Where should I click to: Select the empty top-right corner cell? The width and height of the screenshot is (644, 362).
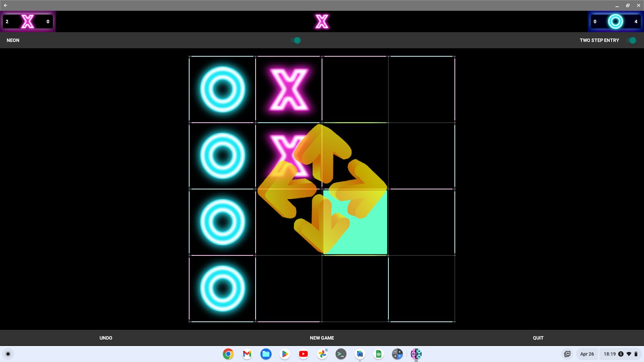(422, 89)
